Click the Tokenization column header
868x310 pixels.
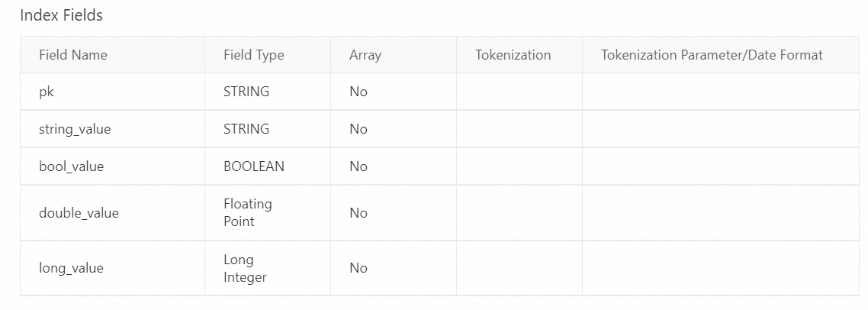pos(513,55)
